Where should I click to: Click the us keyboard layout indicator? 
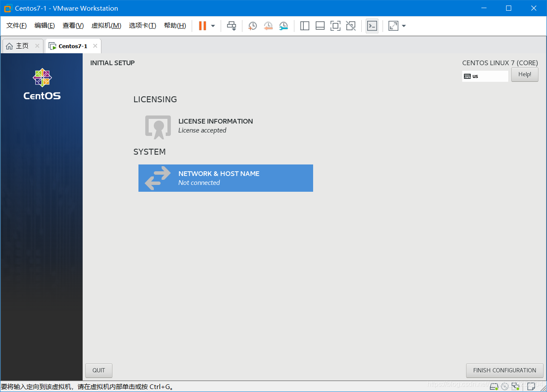coord(485,76)
